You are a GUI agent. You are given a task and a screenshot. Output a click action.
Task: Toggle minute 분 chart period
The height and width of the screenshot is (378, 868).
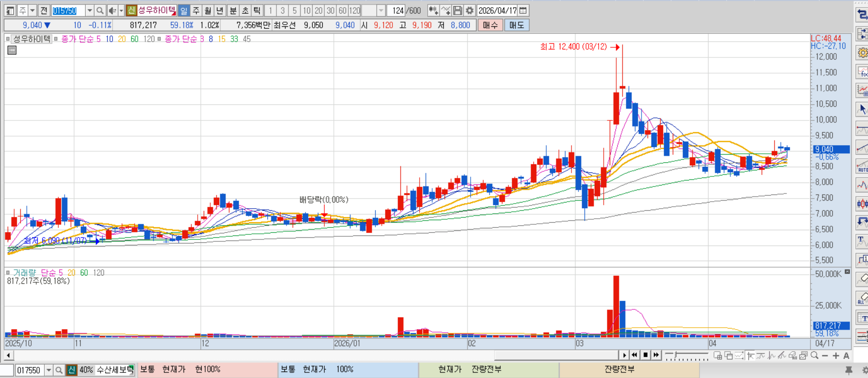[233, 11]
